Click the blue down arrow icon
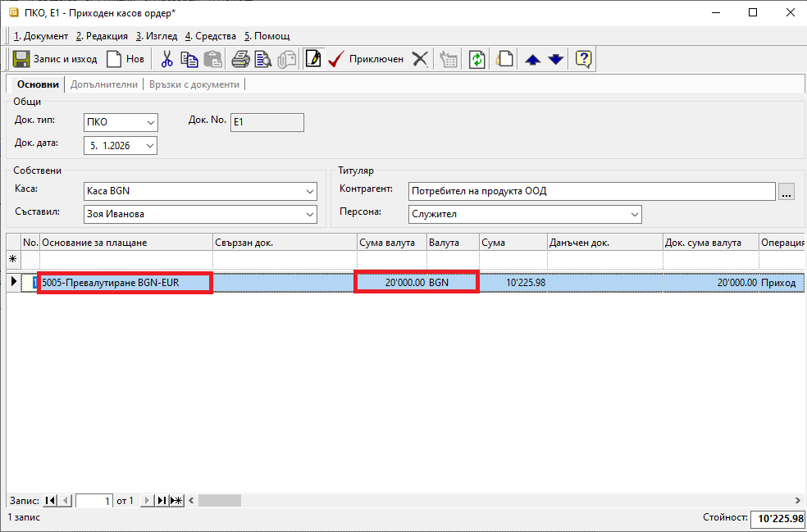 pos(556,59)
